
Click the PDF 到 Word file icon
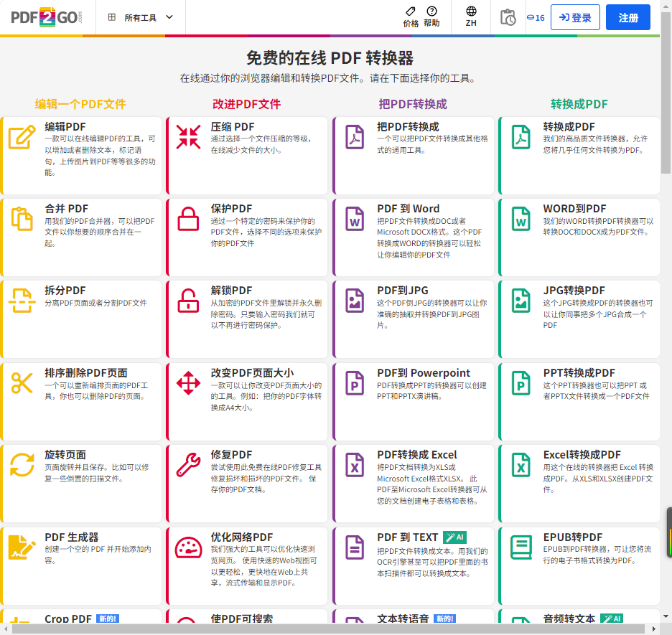[355, 219]
